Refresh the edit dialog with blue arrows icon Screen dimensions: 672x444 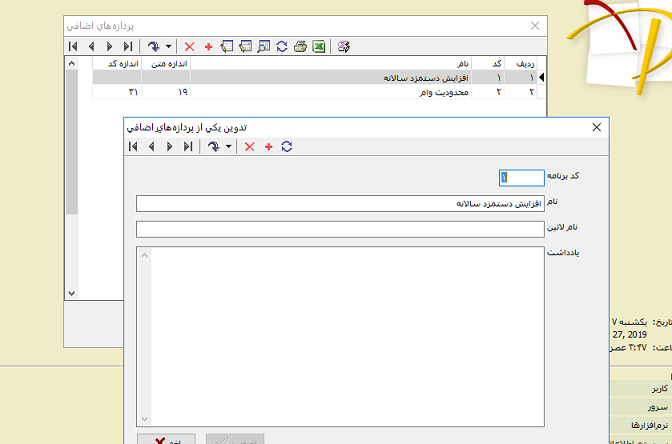tap(287, 147)
